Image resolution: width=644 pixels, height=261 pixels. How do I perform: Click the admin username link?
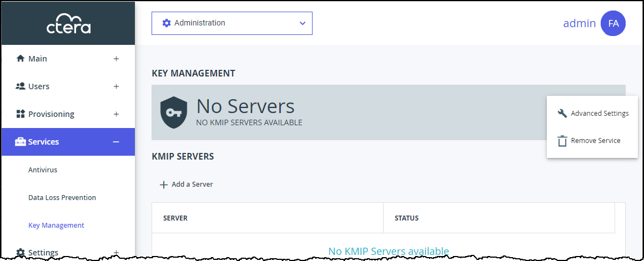(579, 23)
